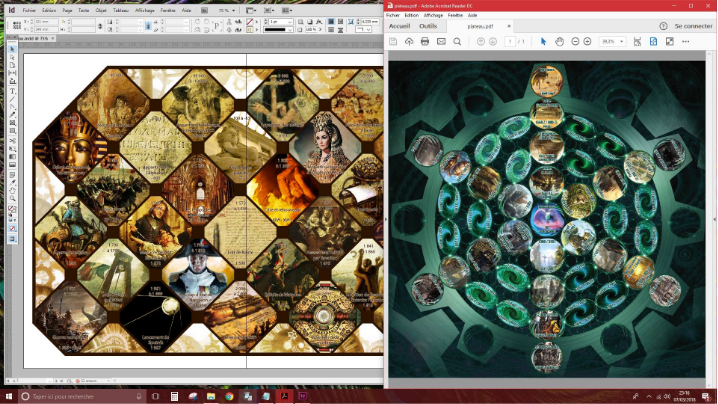Viewport: 718px width, 404px height.
Task: Zoom in using the plus icon in Acrobat
Action: coord(587,42)
